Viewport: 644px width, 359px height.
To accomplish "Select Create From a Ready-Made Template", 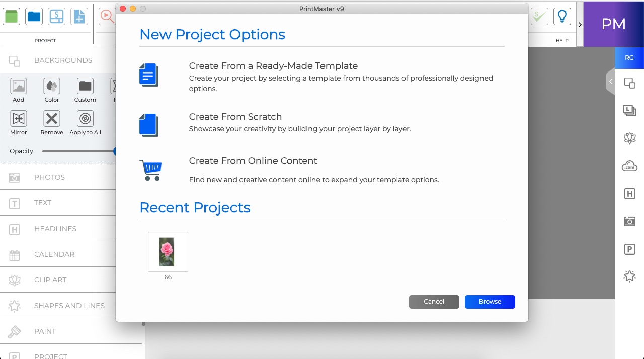I will point(273,66).
